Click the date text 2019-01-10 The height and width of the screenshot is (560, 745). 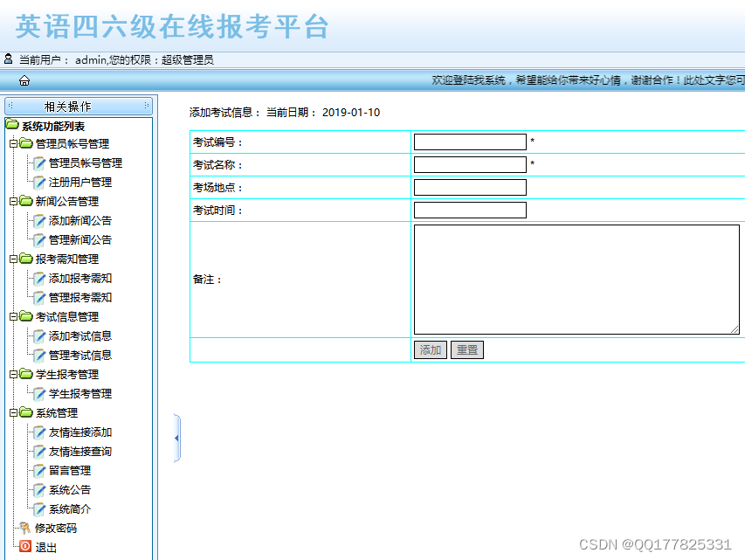(x=351, y=113)
